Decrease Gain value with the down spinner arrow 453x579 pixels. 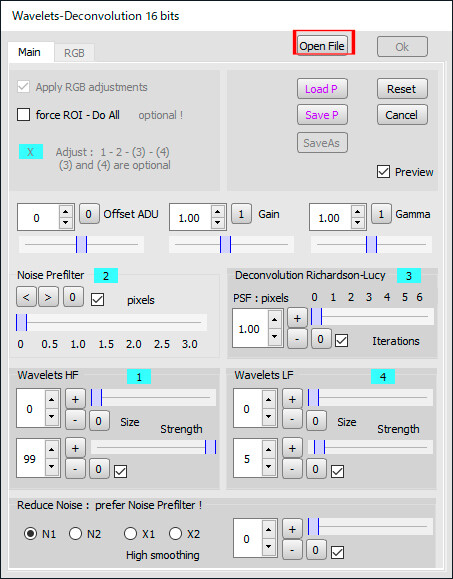(x=218, y=223)
